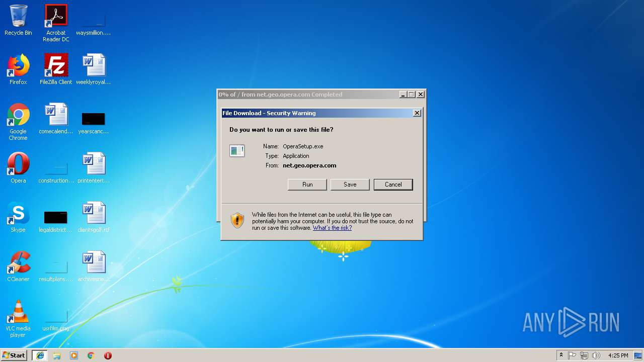
Task: Open the What's the risk? link
Action: (x=332, y=228)
